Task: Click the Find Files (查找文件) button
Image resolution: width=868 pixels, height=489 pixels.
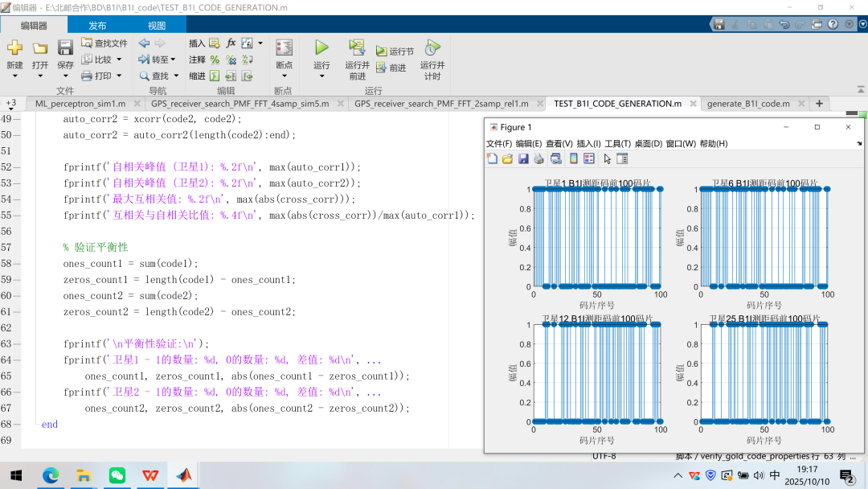Action: (104, 43)
